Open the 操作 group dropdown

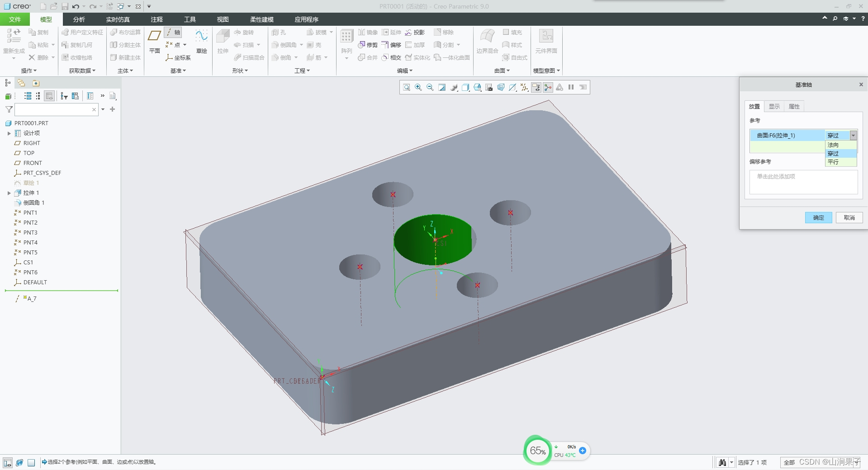[x=29, y=70]
